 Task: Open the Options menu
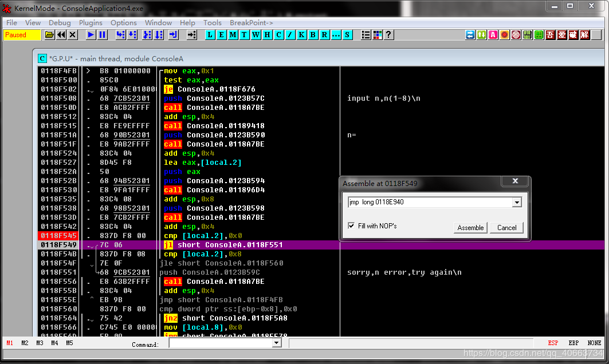coord(124,23)
